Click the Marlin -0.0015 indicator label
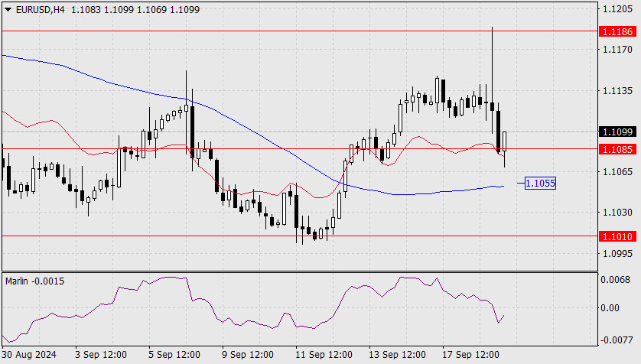This screenshot has width=641, height=364. [x=34, y=281]
